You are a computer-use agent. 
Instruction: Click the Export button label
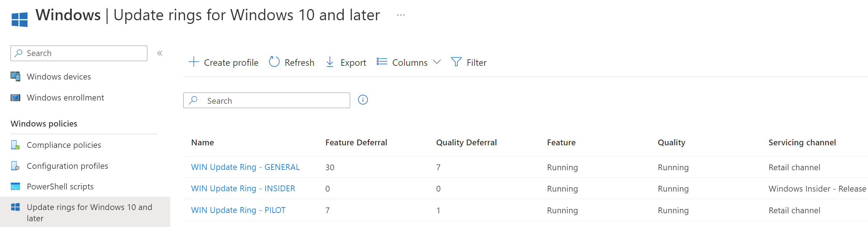353,63
